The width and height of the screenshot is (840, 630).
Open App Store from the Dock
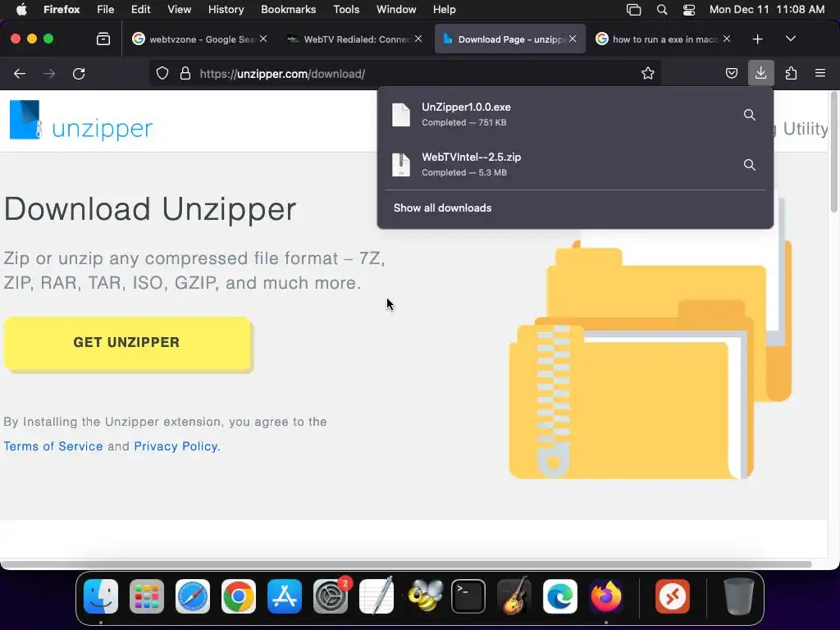point(285,596)
